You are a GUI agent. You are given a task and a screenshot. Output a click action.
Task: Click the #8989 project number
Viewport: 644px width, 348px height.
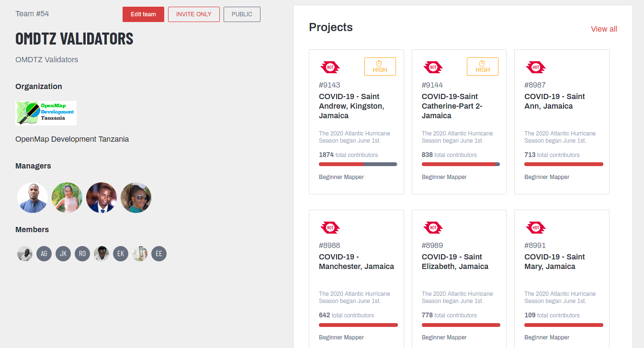(432, 245)
